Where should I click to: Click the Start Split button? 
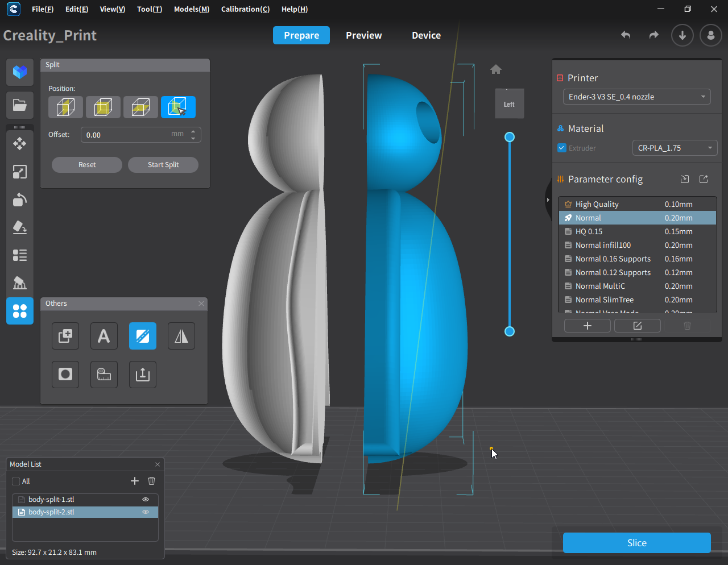163,165
